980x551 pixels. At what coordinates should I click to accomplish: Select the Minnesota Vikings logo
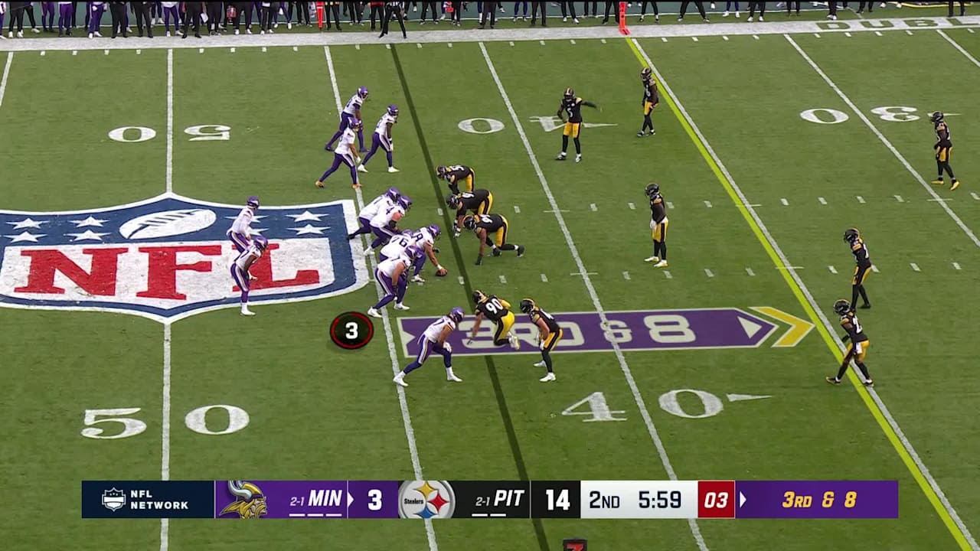[243, 497]
